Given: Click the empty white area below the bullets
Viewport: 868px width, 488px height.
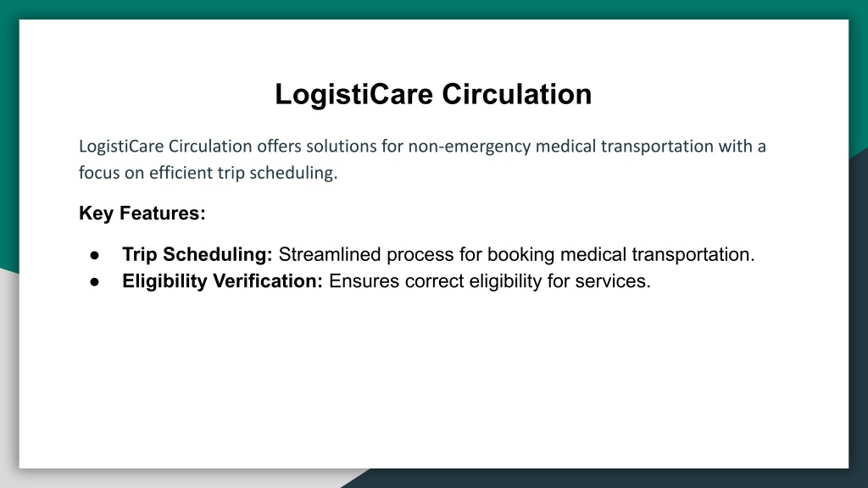Looking at the screenshot, I should pyautogui.click(x=433, y=382).
